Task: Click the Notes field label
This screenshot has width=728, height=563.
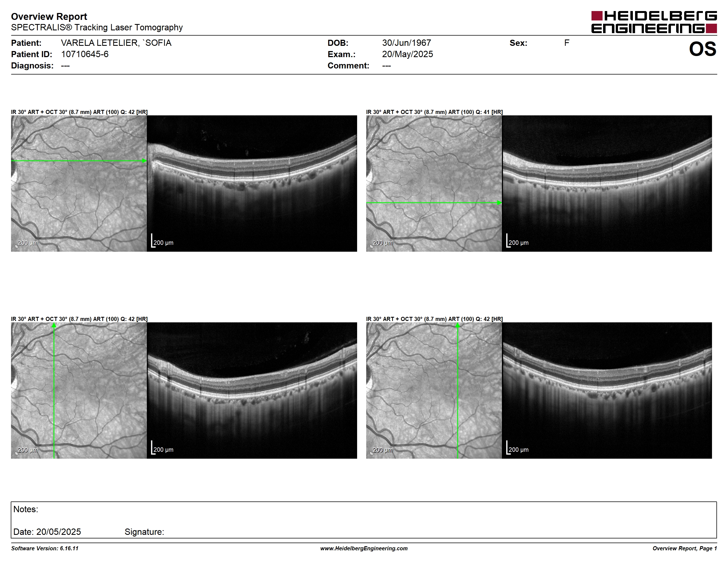Action: [x=26, y=509]
